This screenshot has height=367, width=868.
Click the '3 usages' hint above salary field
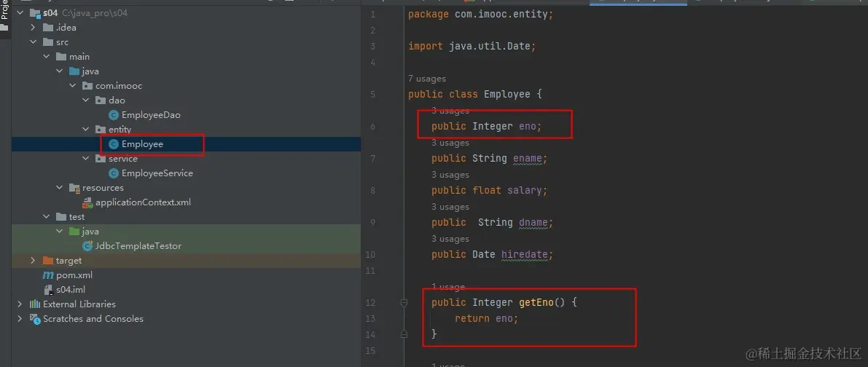coord(450,175)
